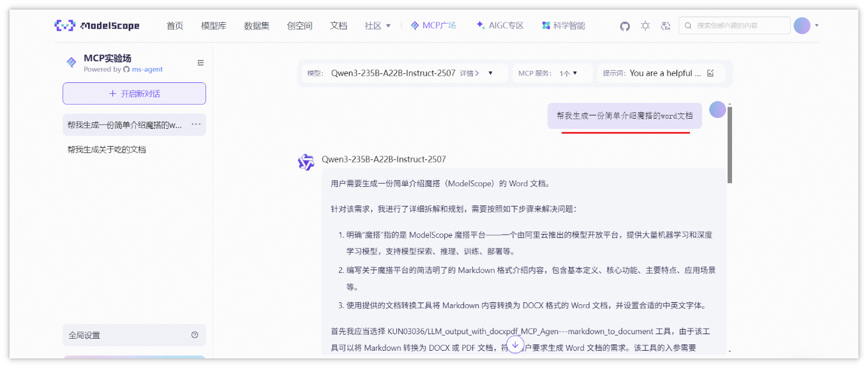Viewport: 868px width, 368px height.
Task: Click the MCP实验场 diamond icon
Action: point(71,63)
